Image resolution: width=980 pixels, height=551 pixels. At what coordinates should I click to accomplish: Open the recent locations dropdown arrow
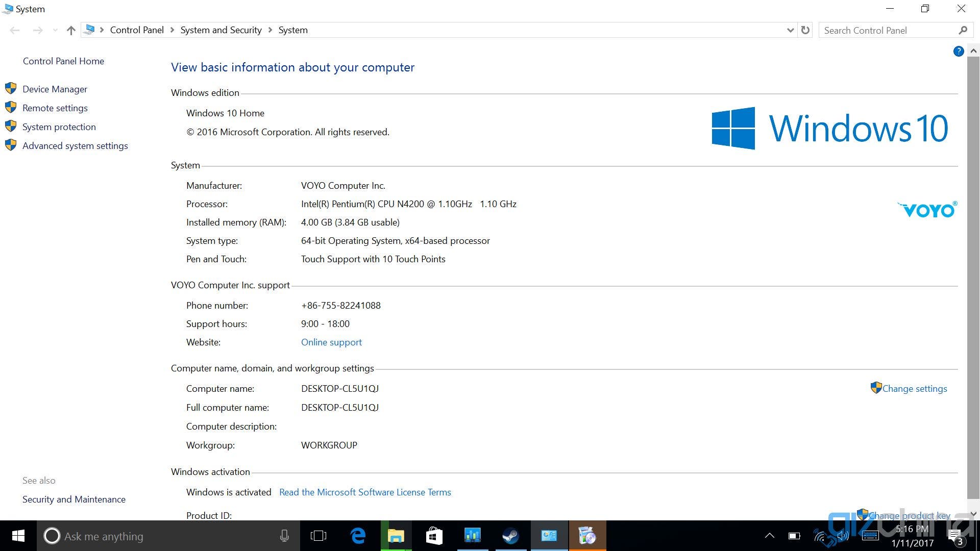point(55,30)
